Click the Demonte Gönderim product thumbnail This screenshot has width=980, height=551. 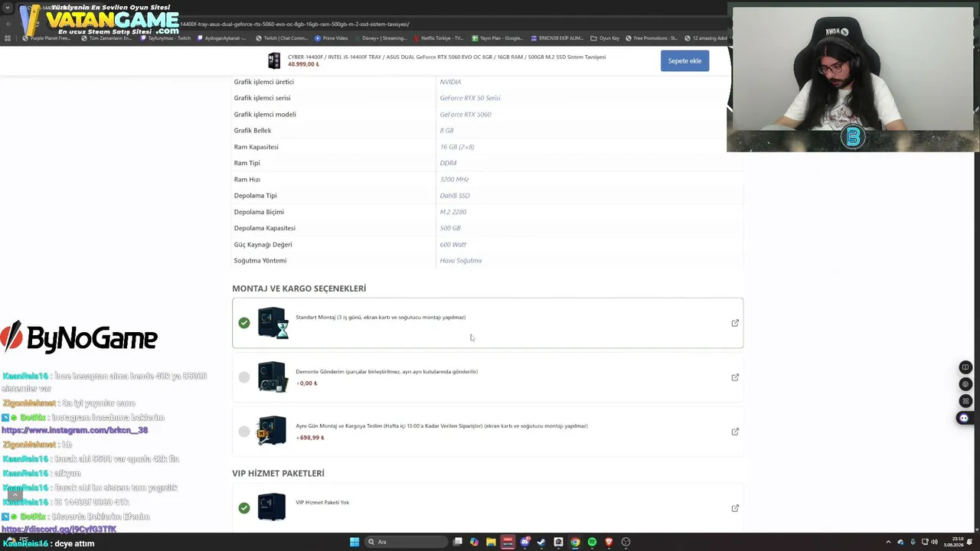(x=273, y=377)
